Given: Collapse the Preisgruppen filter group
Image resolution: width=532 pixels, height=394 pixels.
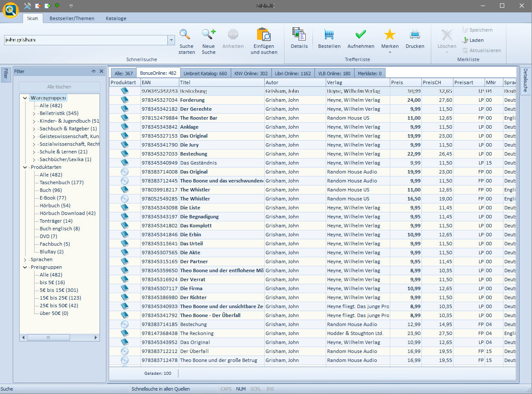Looking at the screenshot, I should [25, 267].
